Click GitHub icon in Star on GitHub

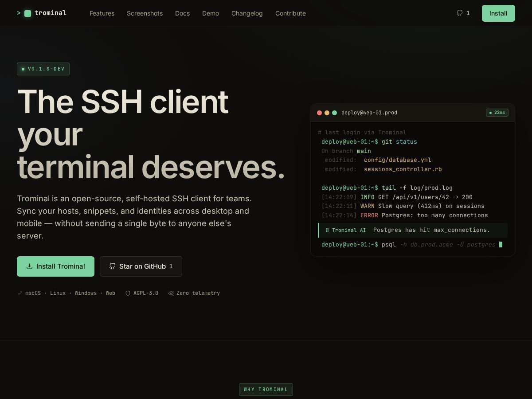coord(113,266)
